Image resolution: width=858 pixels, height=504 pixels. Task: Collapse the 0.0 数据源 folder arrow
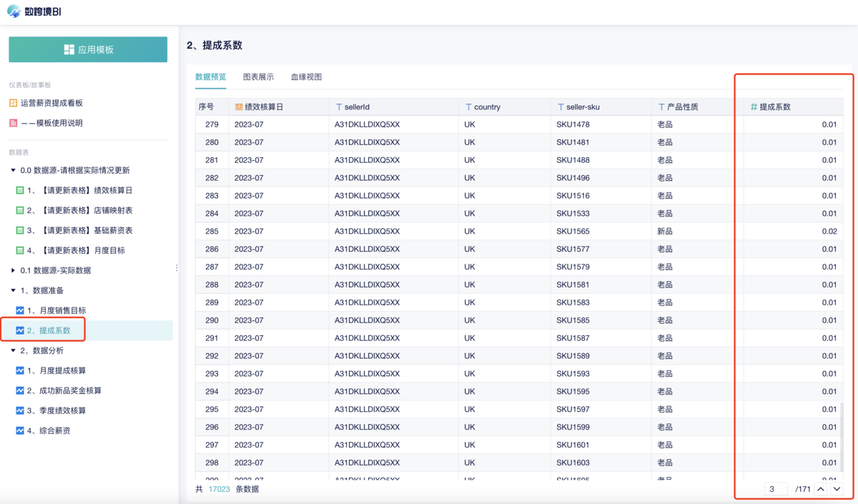tap(13, 170)
